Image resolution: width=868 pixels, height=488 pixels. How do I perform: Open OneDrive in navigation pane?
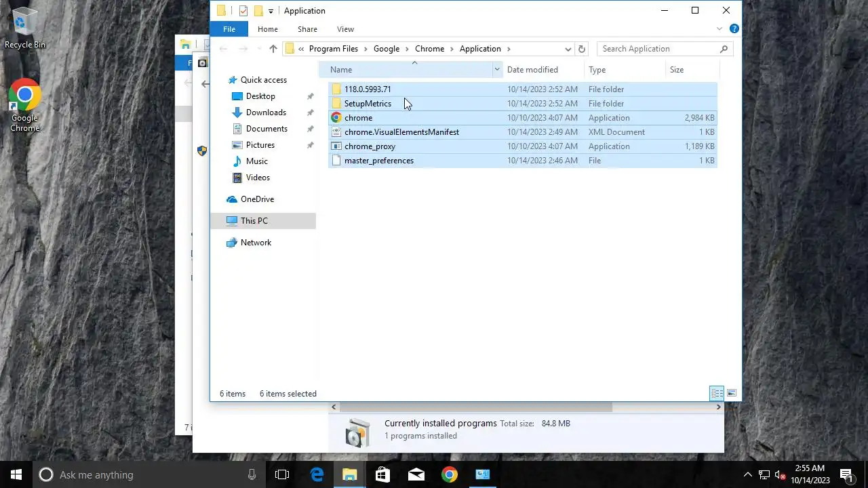coord(257,199)
